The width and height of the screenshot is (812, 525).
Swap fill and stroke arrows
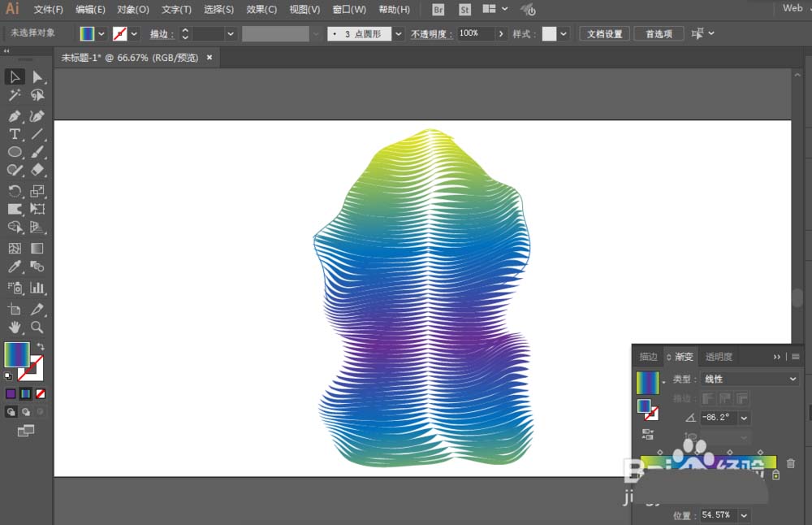click(41, 346)
